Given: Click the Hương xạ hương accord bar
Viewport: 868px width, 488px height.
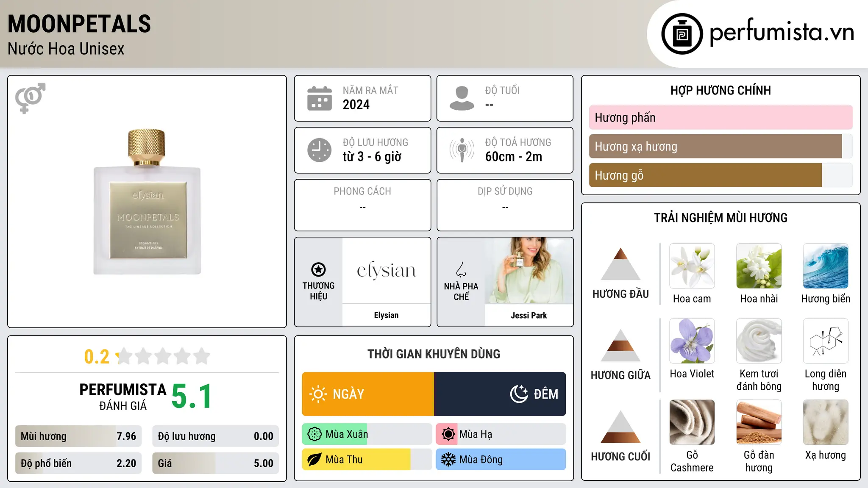Looking at the screenshot, I should 721,147.
